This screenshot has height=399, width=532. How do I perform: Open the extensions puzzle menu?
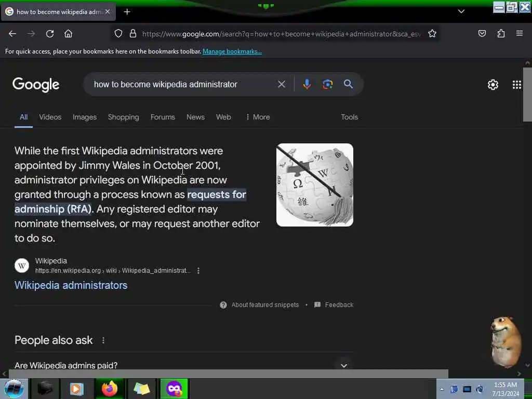click(501, 34)
